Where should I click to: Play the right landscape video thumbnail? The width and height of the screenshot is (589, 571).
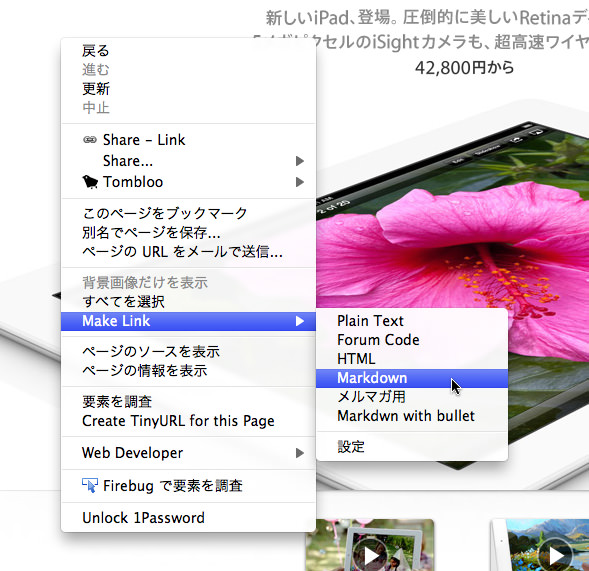pos(556,555)
